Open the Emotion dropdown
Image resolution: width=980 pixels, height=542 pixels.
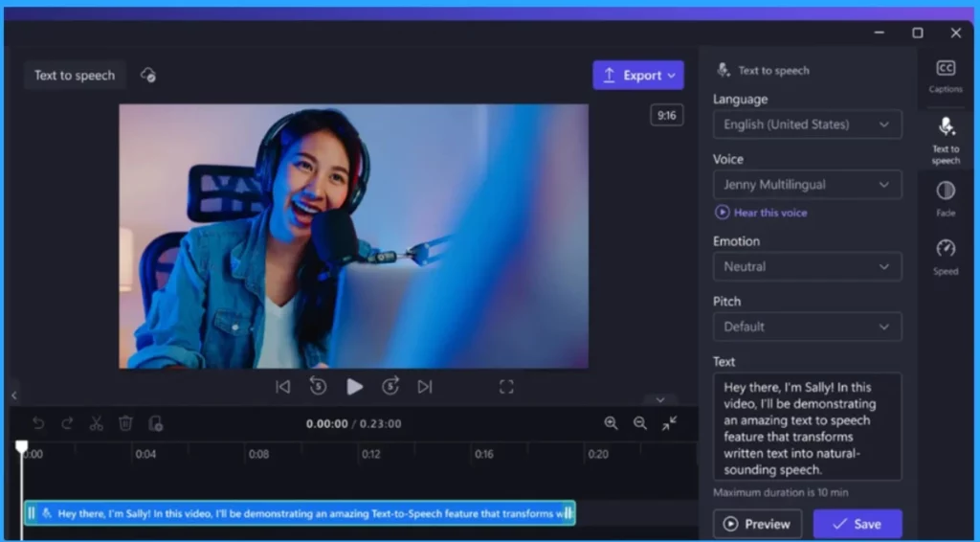point(807,266)
